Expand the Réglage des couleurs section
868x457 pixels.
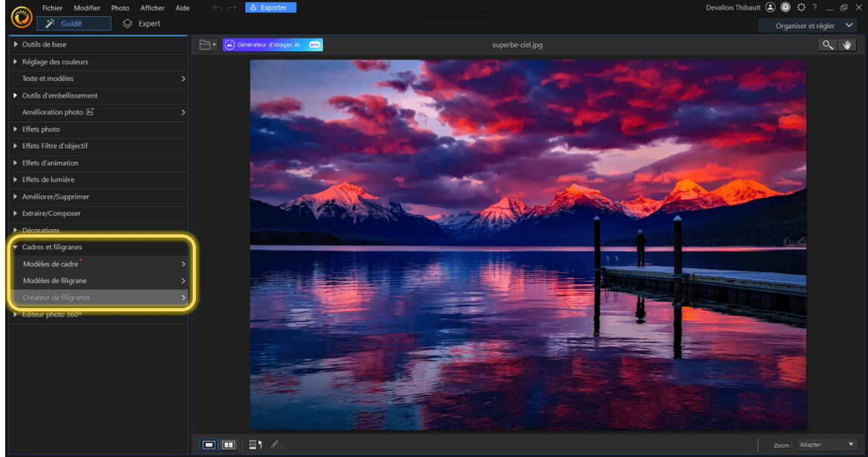coord(55,61)
